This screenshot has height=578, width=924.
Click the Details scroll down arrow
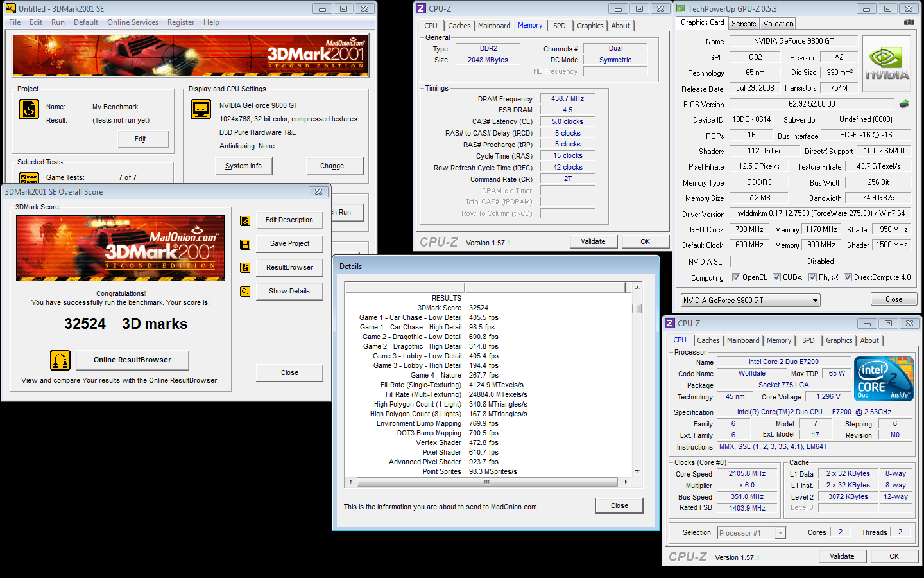[637, 471]
